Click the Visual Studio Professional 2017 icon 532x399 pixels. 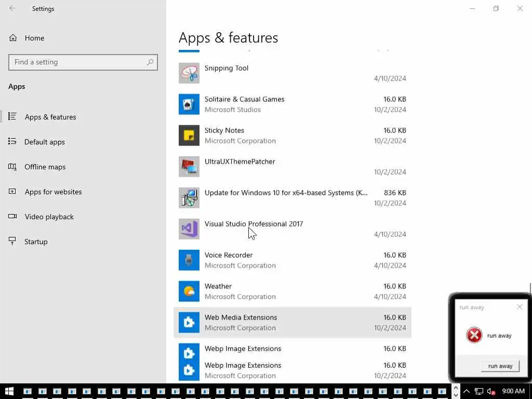(189, 229)
